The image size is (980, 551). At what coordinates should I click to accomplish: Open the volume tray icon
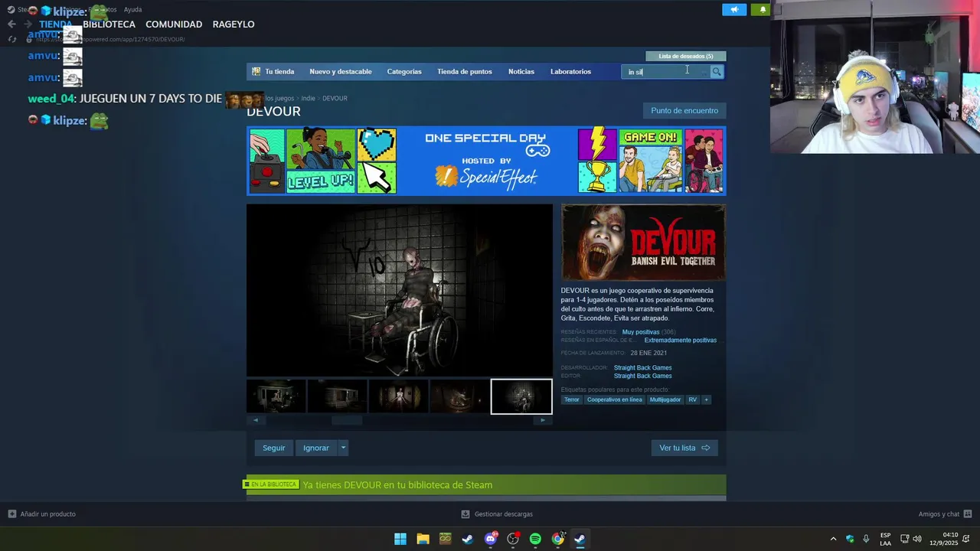tap(917, 539)
